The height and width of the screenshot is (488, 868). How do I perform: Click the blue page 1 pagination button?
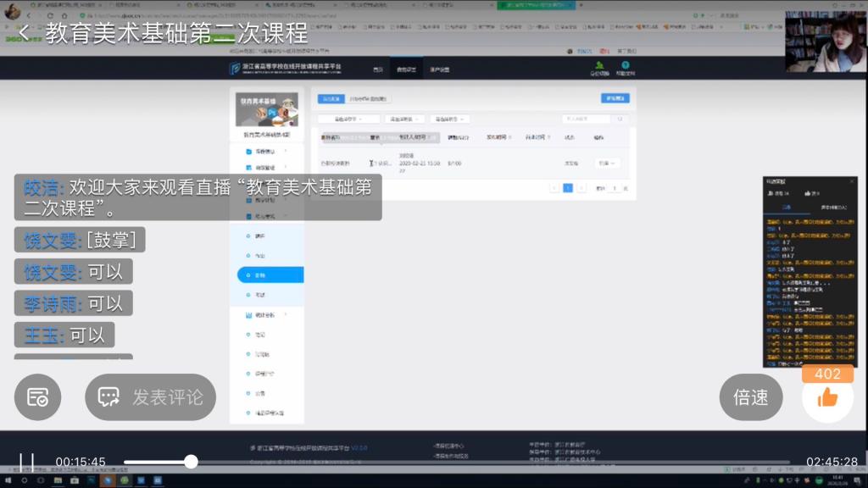coord(568,188)
